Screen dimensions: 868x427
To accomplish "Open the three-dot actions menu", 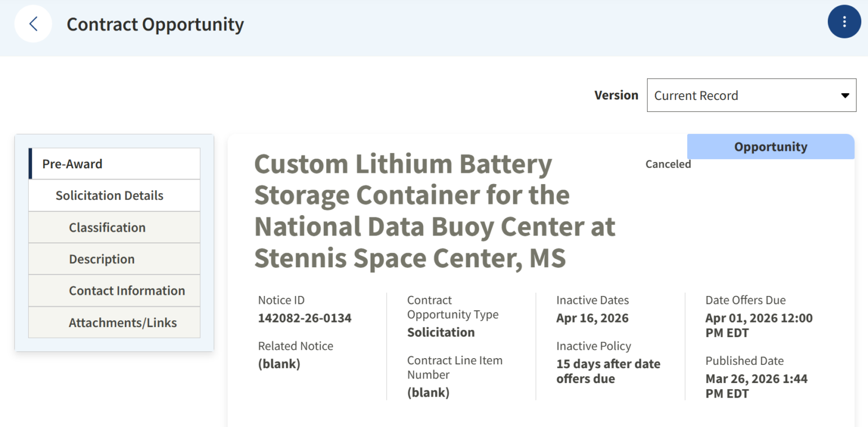I will point(844,21).
